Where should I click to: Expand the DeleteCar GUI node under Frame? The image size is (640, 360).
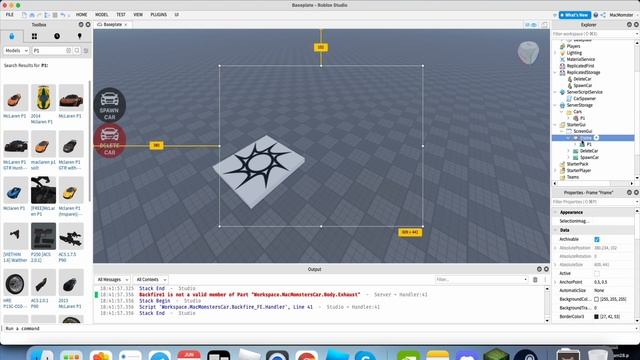pyautogui.click(x=568, y=151)
